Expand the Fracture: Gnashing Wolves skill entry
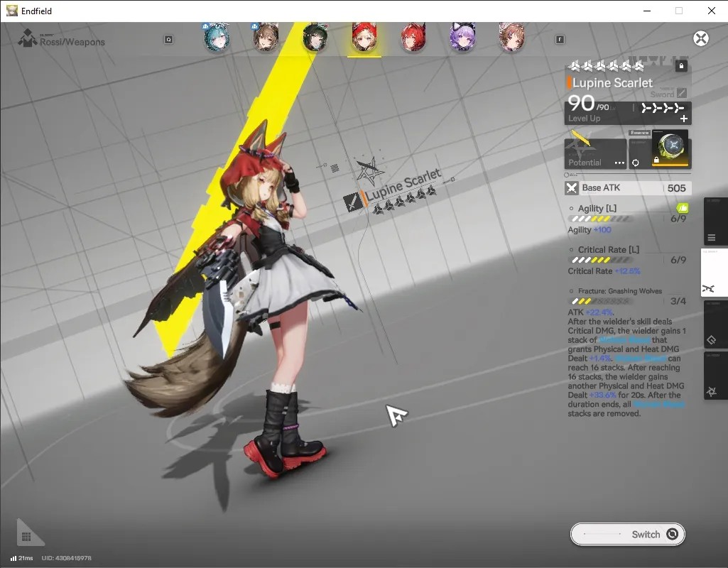 tap(620, 291)
